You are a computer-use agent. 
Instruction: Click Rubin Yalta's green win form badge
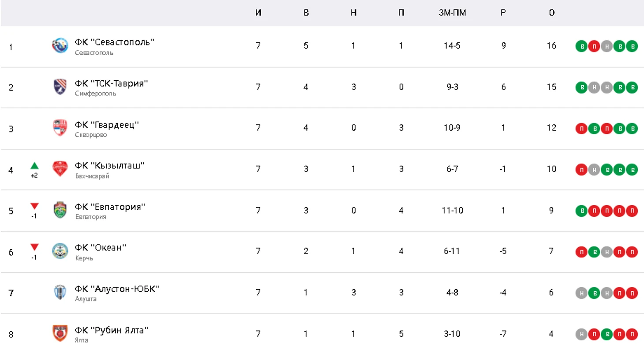(x=607, y=334)
